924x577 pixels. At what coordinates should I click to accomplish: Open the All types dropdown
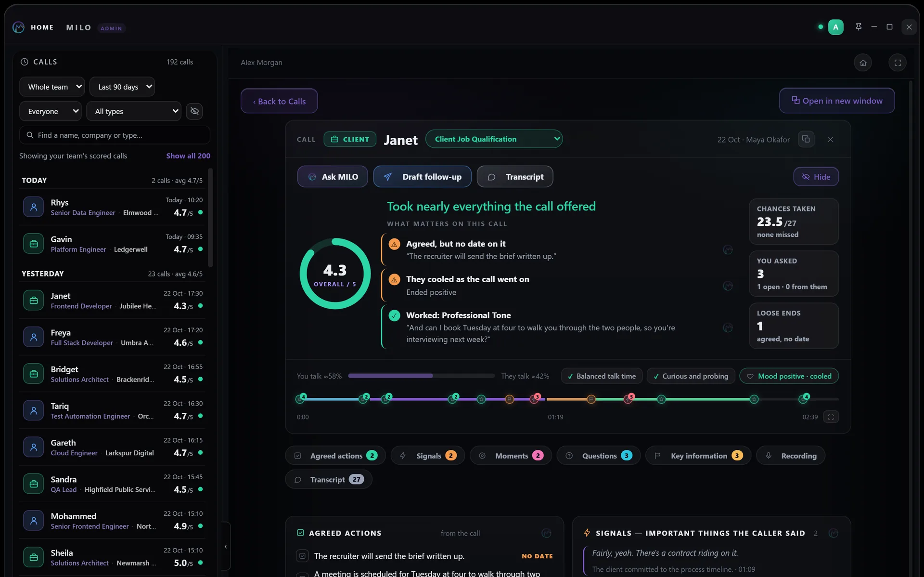(134, 111)
